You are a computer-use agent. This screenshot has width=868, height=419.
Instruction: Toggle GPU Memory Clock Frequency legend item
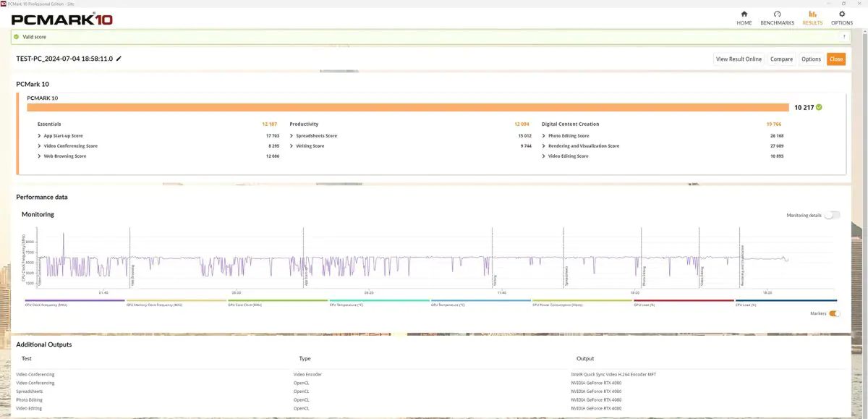pos(176,303)
